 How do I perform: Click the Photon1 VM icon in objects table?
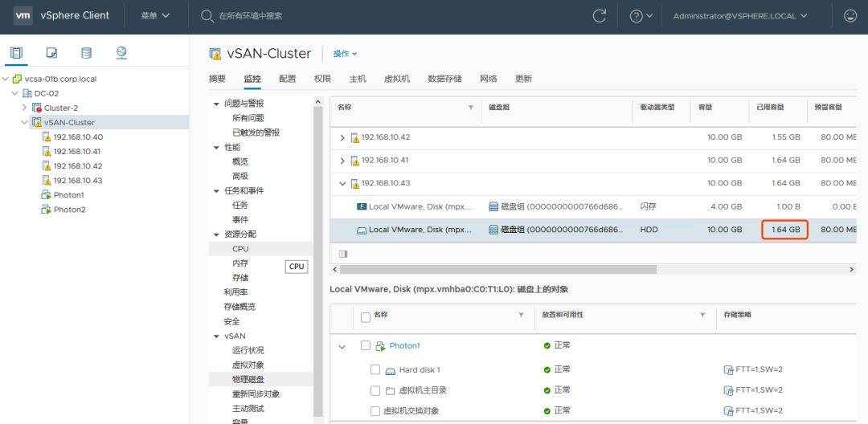pos(380,346)
